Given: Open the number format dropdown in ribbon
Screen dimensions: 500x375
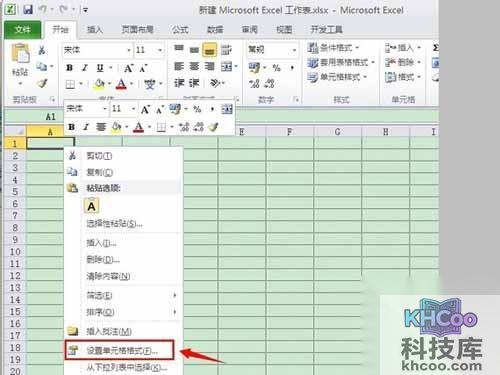Looking at the screenshot, I should click(294, 50).
